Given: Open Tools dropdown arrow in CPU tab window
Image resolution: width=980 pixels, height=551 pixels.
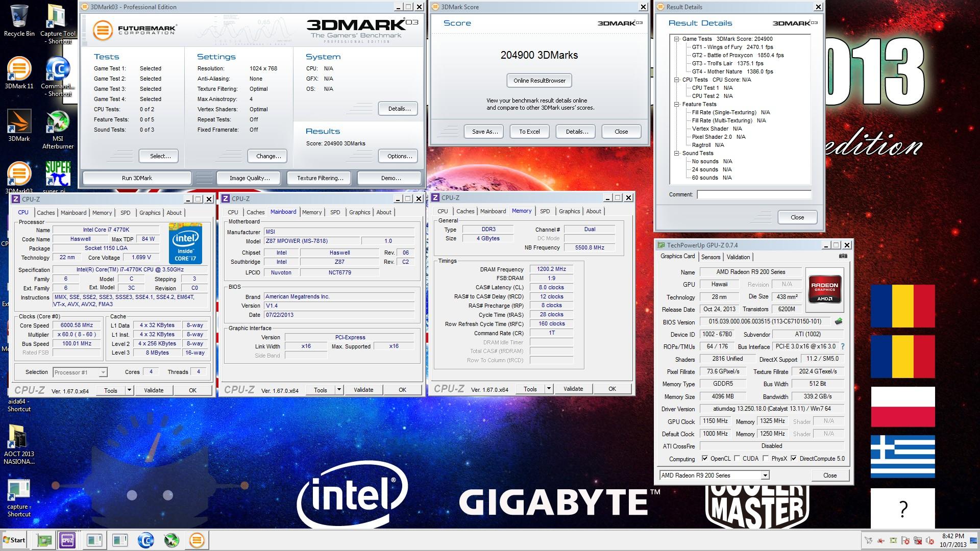Looking at the screenshot, I should (x=129, y=390).
